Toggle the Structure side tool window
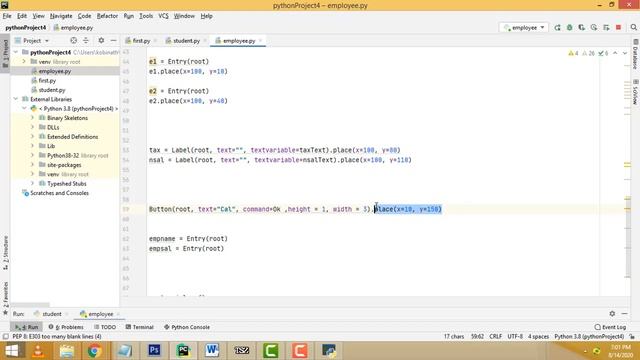Screen dimensions: 640x360 pos(5,253)
